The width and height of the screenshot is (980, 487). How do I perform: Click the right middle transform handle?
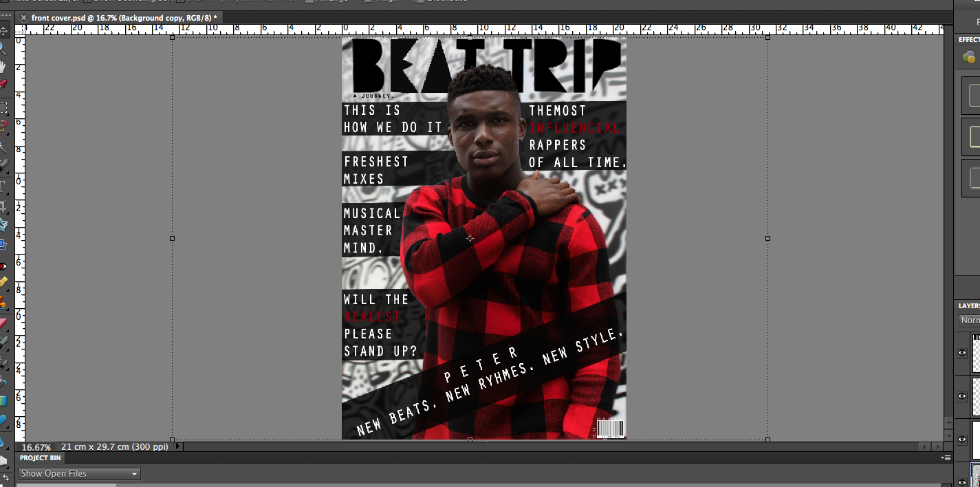[767, 238]
